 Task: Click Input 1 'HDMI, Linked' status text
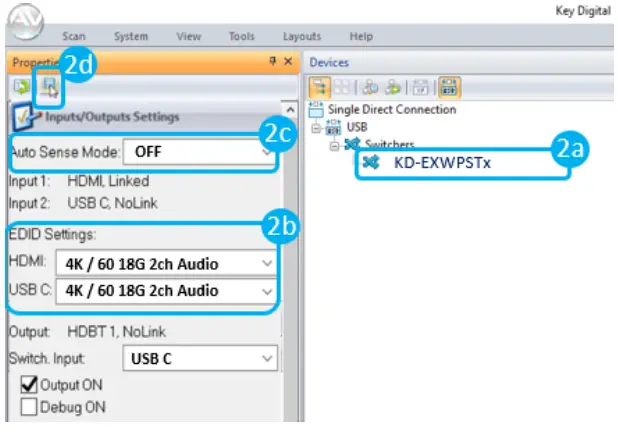(x=108, y=181)
